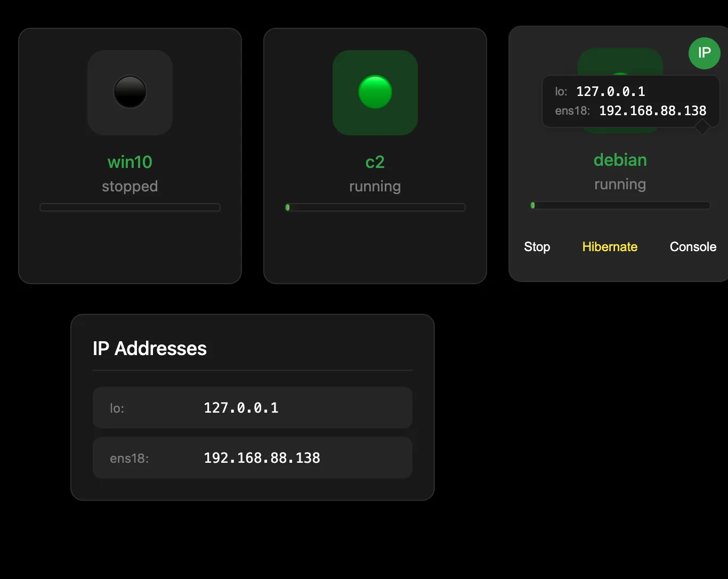Click 192.168.88.138 in the debian tooltip
This screenshot has height=579, width=728.
coord(652,111)
